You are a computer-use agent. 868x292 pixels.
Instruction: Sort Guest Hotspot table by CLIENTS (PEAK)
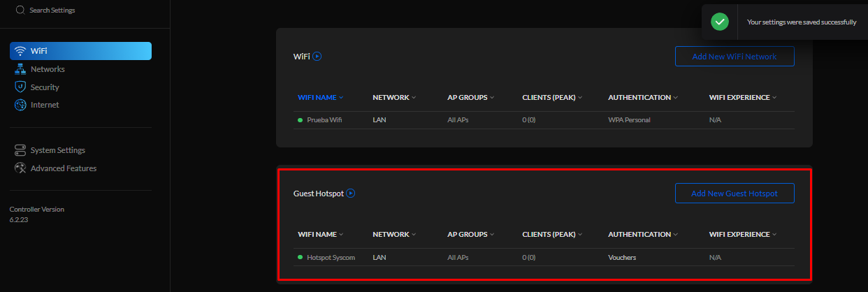coord(552,235)
